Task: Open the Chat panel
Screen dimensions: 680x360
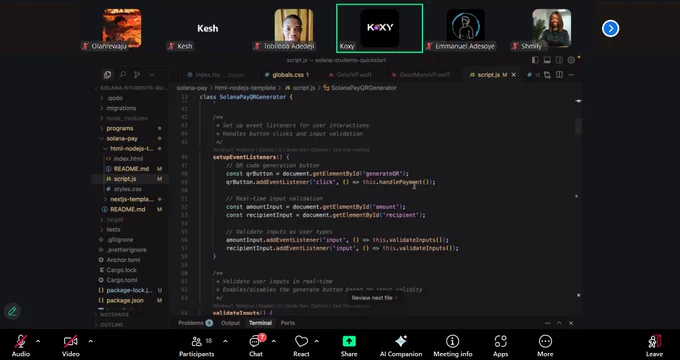Action: (256, 346)
